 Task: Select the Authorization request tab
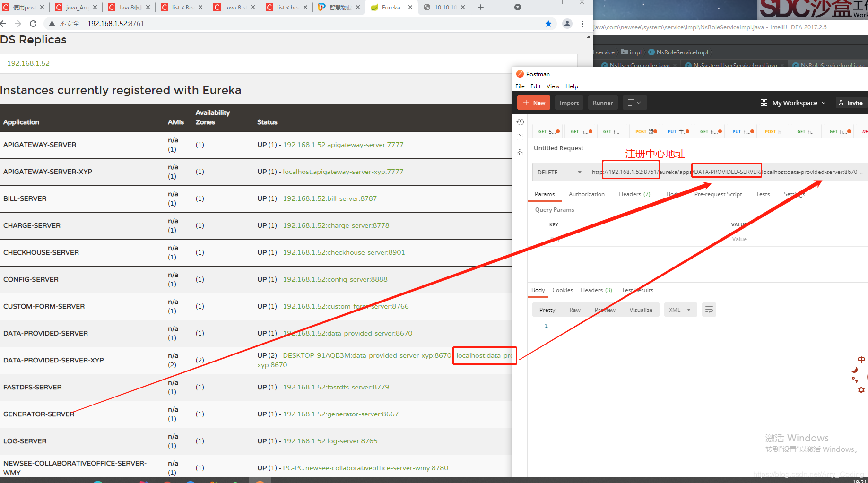[587, 194]
